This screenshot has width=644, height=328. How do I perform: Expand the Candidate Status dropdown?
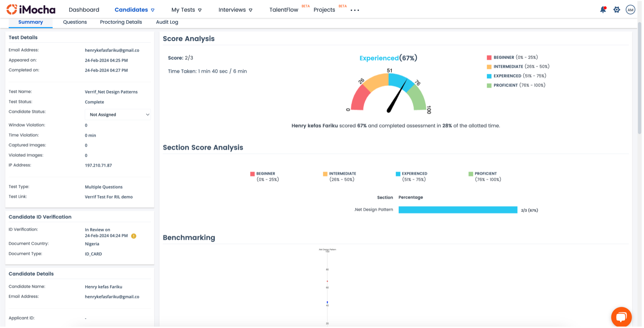tap(118, 114)
